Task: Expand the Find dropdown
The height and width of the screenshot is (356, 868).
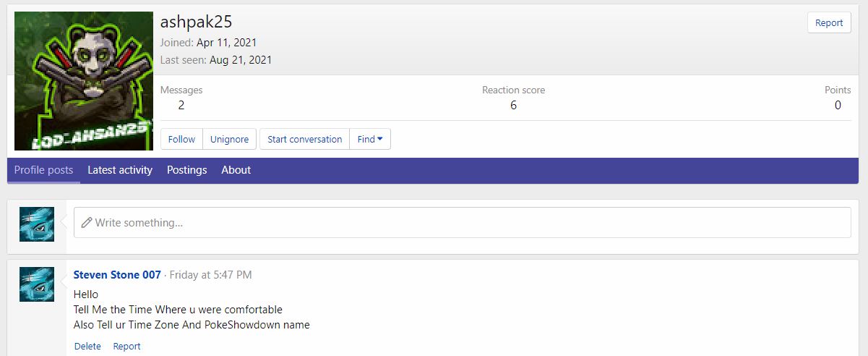Action: pos(370,140)
